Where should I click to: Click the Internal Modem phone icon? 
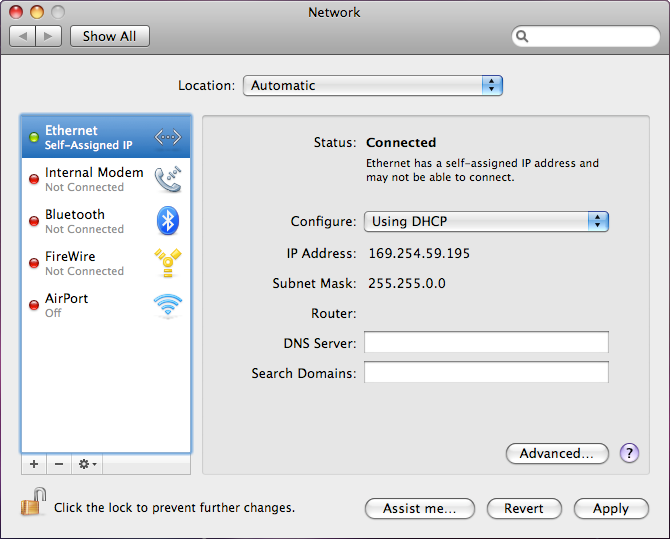coord(167,179)
